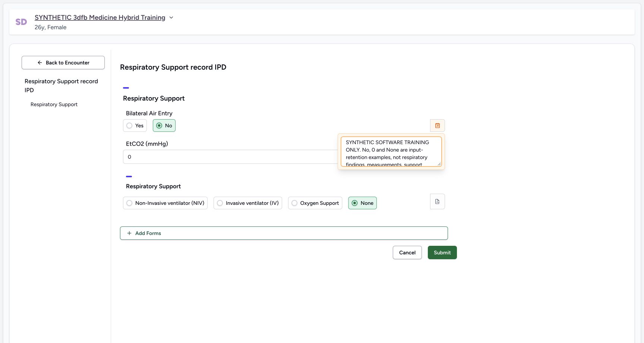
Task: Jump to Respiratory Support sidebar sub-item
Action: click(54, 104)
